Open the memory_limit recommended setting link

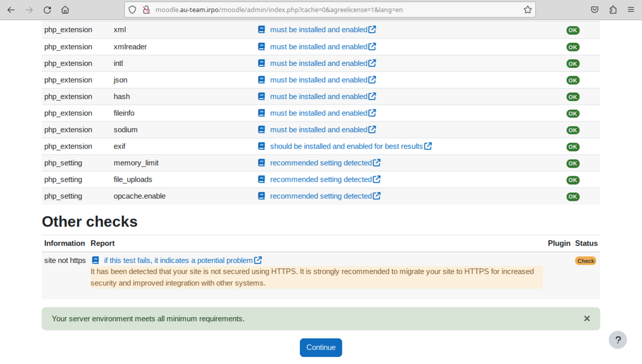click(x=320, y=163)
